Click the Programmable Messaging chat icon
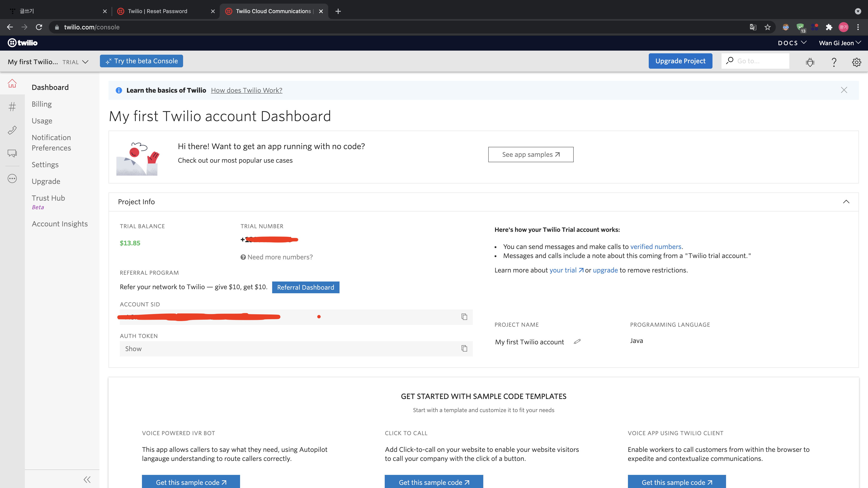The height and width of the screenshot is (488, 868). (x=12, y=154)
